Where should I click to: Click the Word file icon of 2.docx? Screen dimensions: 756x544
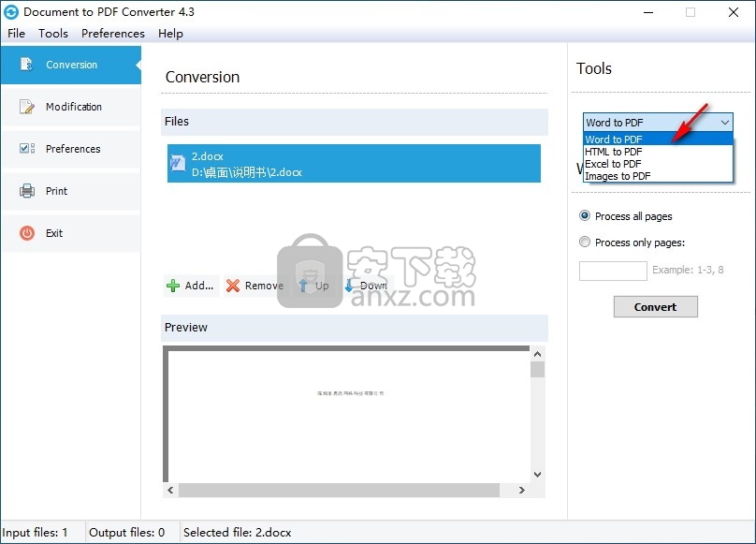click(x=178, y=163)
